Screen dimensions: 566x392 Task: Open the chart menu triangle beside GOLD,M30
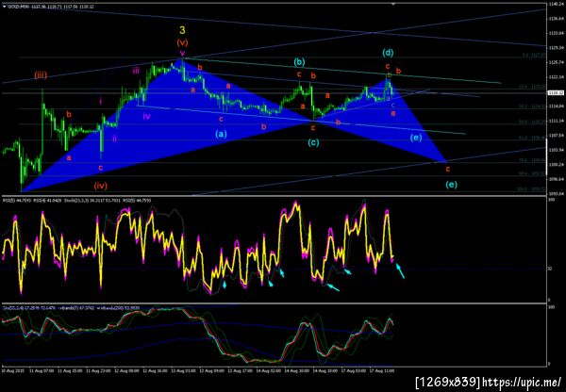click(x=4, y=7)
